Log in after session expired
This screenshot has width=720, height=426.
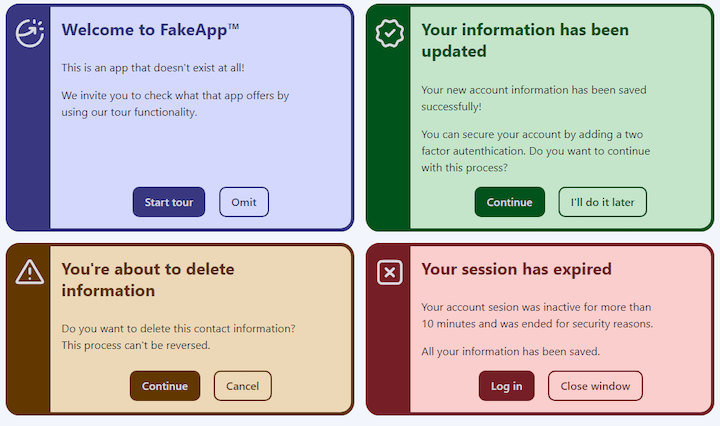[x=506, y=386]
